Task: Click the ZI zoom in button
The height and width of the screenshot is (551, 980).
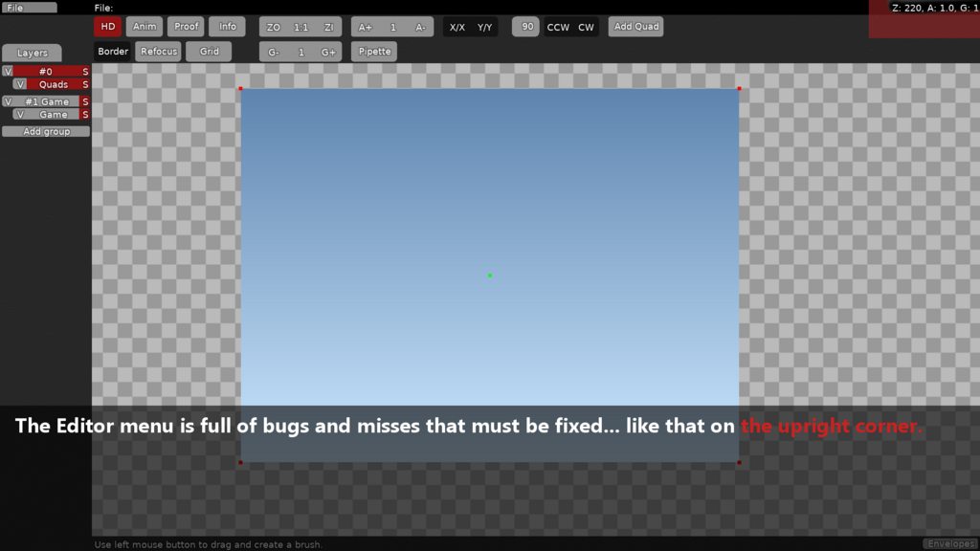Action: click(328, 28)
